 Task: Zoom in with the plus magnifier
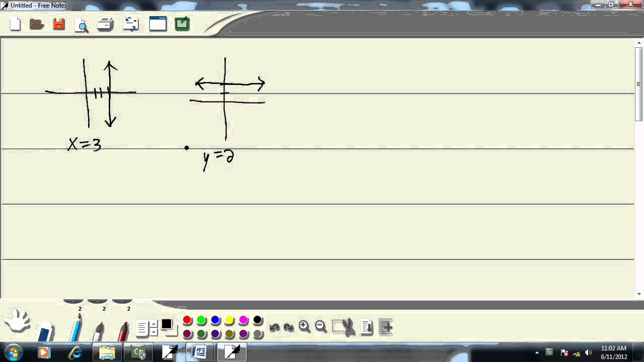pyautogui.click(x=304, y=327)
